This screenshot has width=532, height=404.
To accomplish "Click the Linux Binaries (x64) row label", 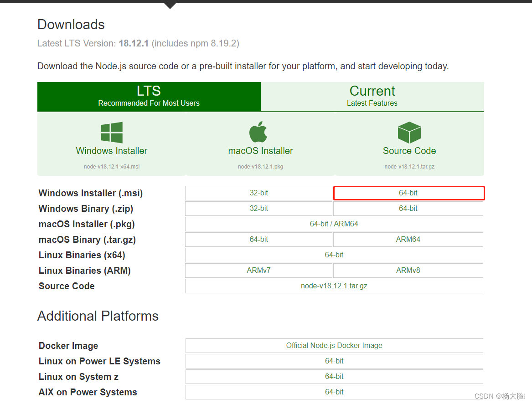I will 82,255.
